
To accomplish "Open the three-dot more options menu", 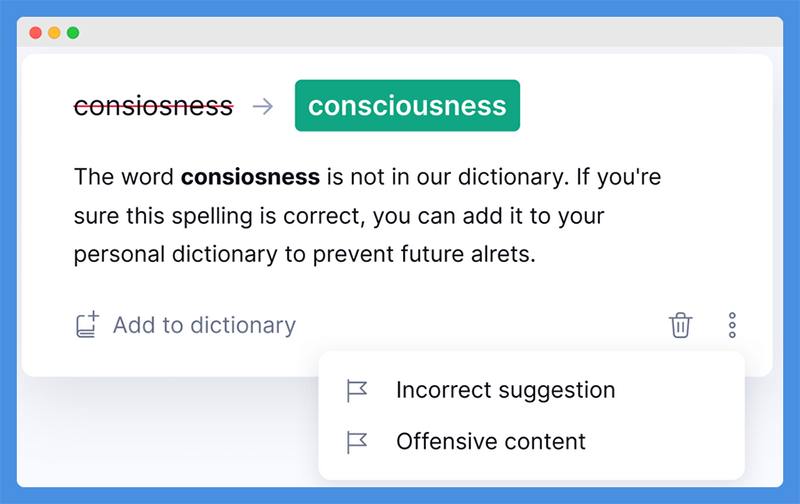I will pos(732,325).
